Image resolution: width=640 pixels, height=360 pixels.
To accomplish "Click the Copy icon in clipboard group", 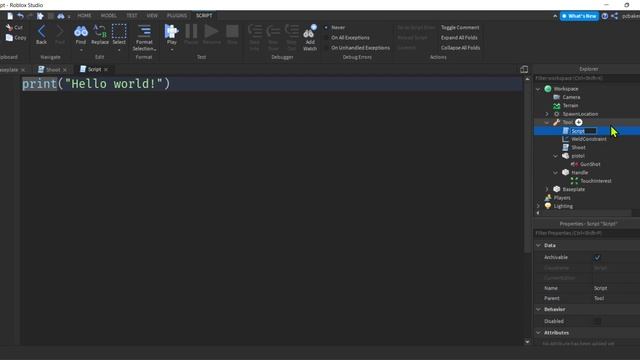I will click(x=9, y=38).
